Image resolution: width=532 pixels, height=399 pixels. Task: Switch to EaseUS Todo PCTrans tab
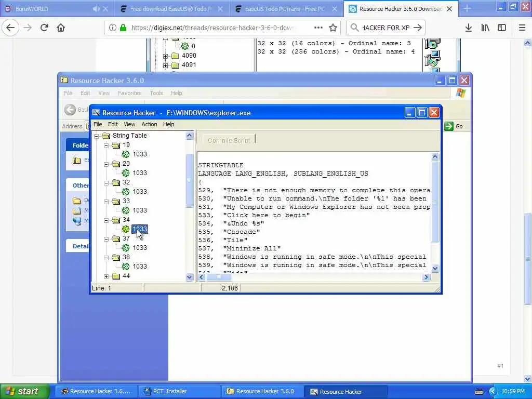(x=286, y=9)
